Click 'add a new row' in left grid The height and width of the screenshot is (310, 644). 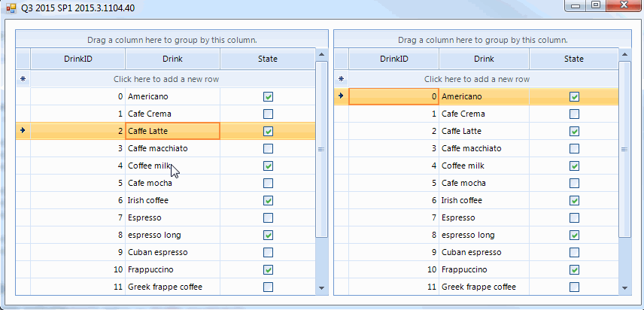point(172,78)
